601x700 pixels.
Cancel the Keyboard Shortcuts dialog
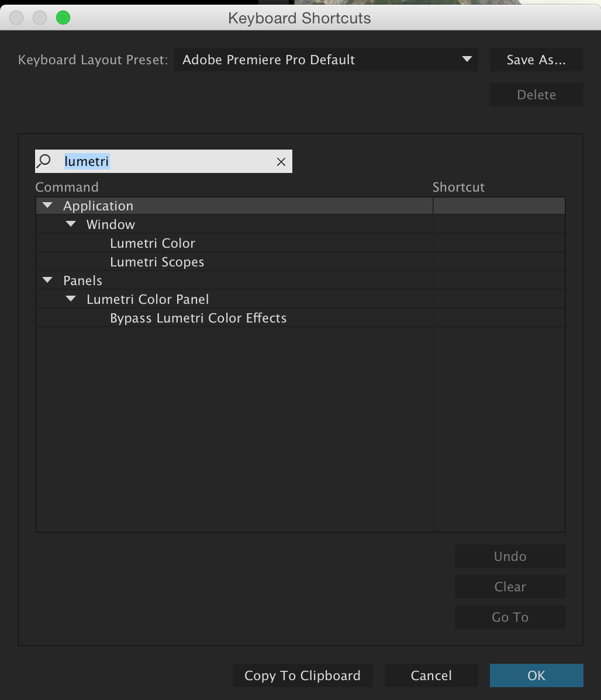[431, 675]
